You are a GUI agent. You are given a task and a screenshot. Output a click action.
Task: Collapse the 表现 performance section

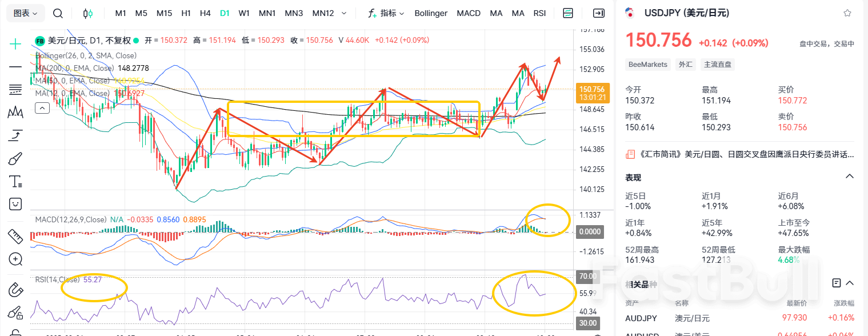coord(849,177)
